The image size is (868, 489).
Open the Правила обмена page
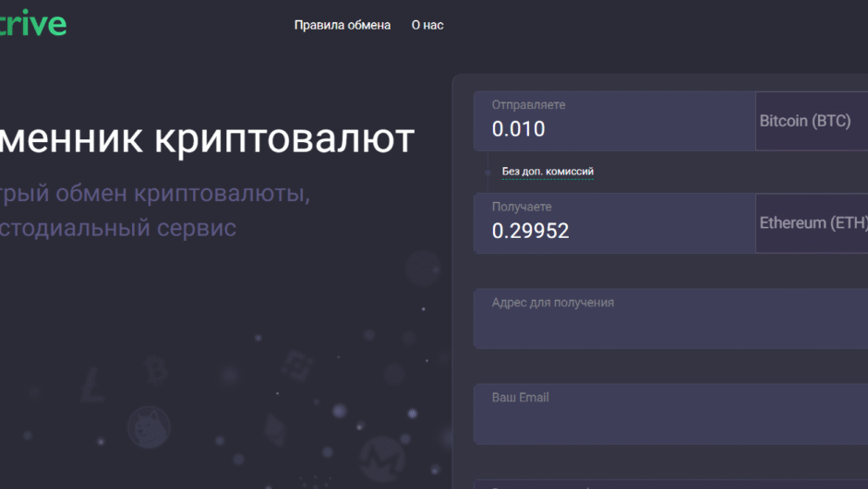click(342, 26)
